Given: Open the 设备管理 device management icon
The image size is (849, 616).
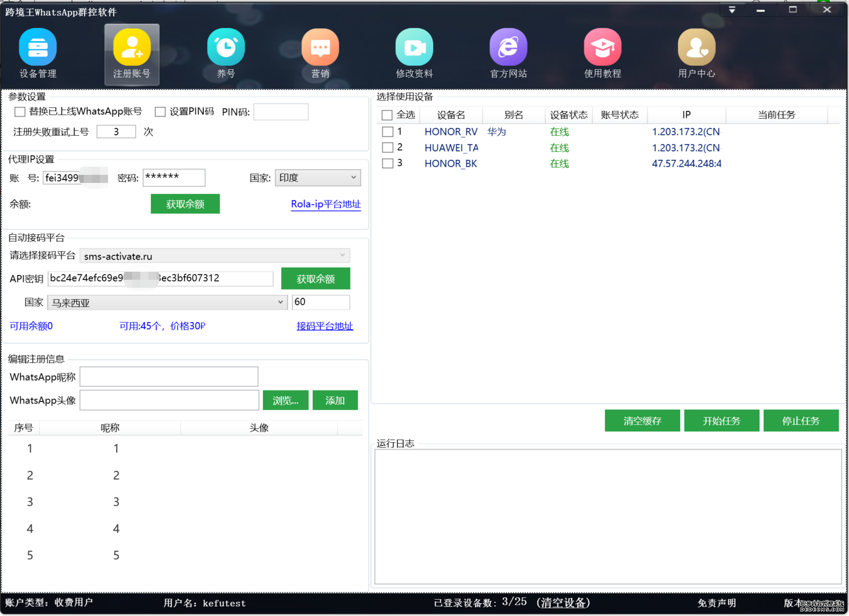Looking at the screenshot, I should click(x=38, y=53).
